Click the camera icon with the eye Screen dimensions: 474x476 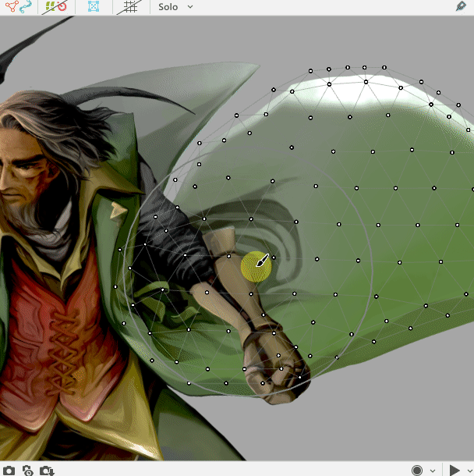tap(27, 471)
